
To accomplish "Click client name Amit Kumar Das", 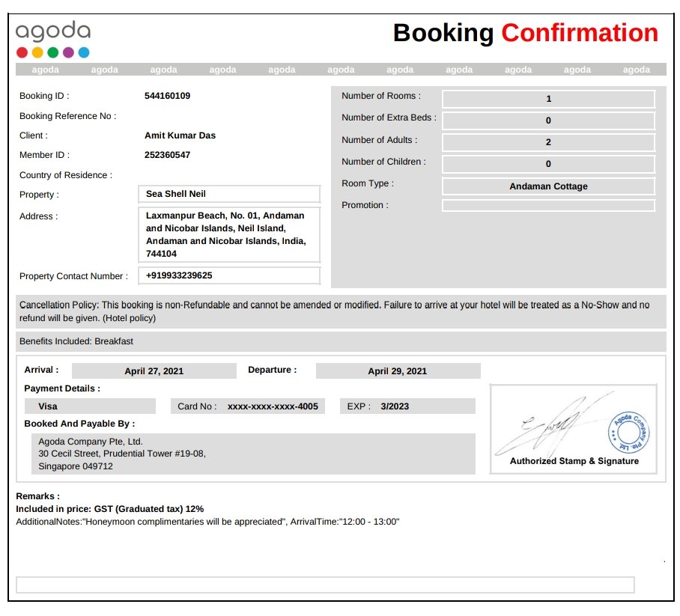I will [x=180, y=135].
